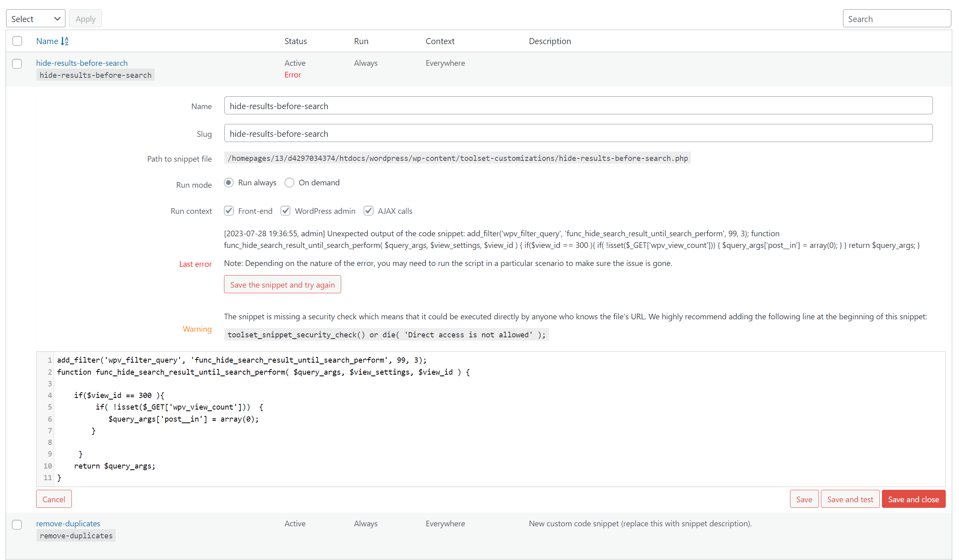
Task: Click the hide-results-before-search slug badge
Action: (96, 75)
